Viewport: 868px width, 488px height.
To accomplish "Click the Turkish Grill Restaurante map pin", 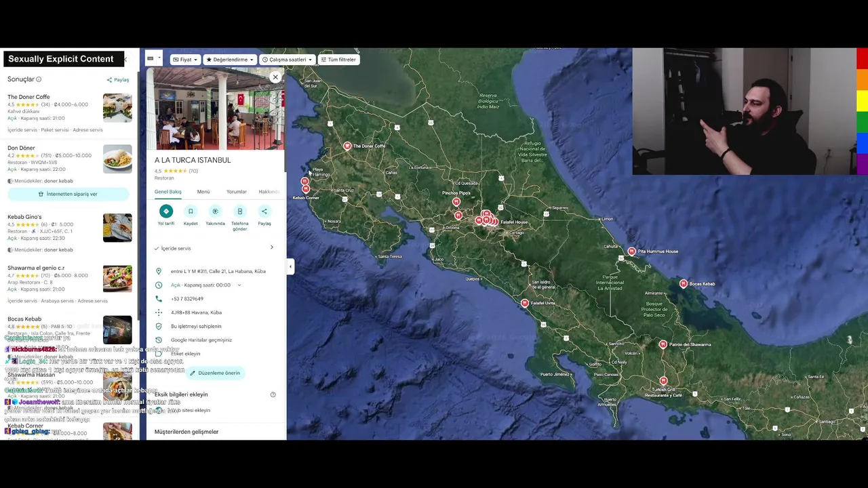I will 663,381.
